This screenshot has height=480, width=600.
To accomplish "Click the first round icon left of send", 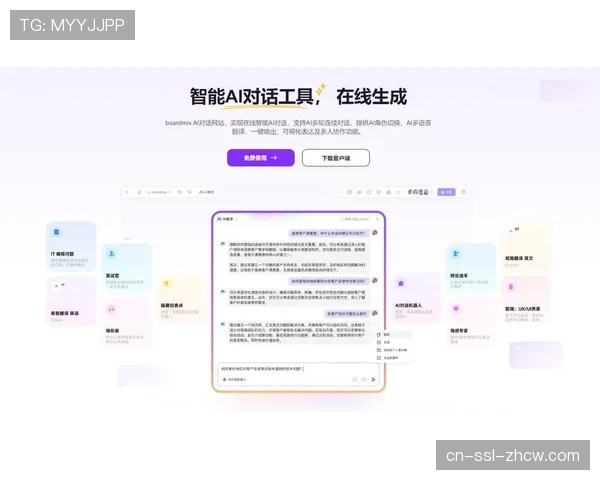I will [355, 380].
